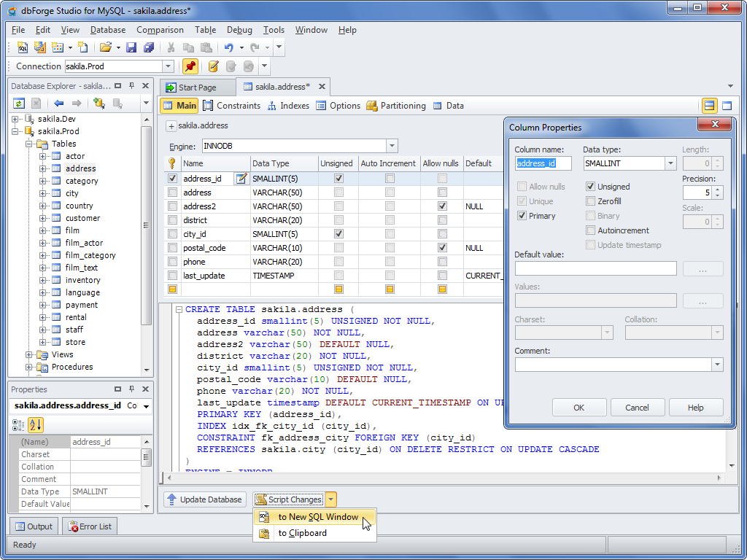
Task: Collapse the Tables tree node
Action: [28, 144]
